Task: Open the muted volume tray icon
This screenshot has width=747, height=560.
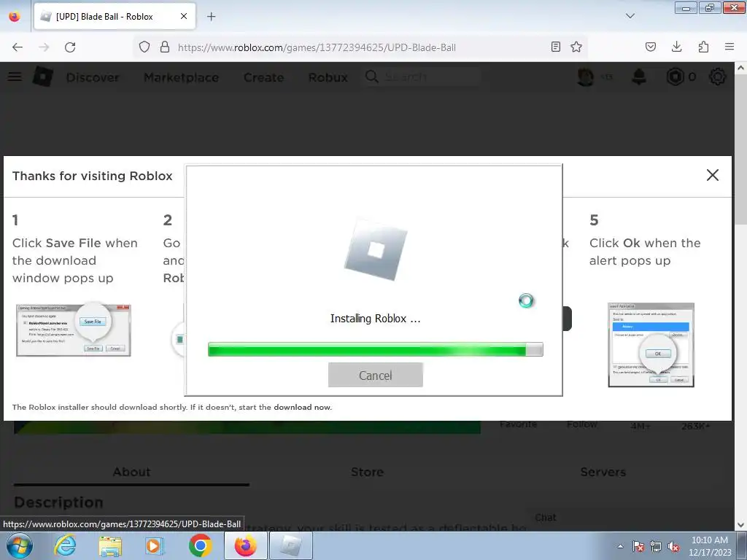Action: 673,546
